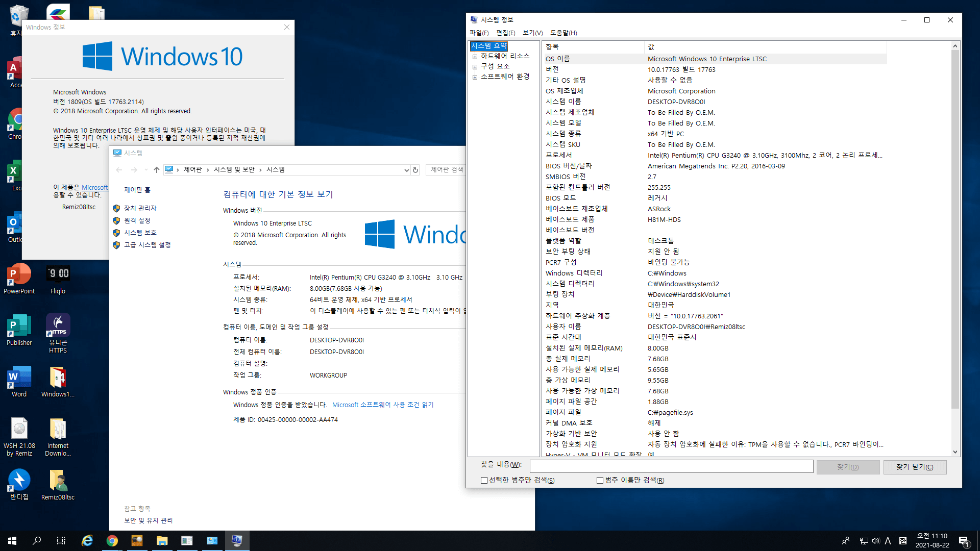The width and height of the screenshot is (980, 551).
Task: Open 원격 설정 link
Action: [x=137, y=220]
